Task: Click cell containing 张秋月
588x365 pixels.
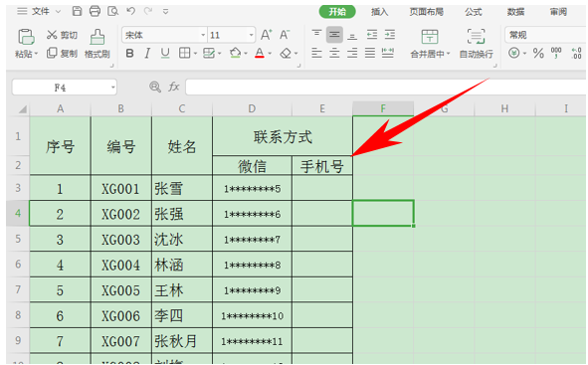Action: pos(182,341)
